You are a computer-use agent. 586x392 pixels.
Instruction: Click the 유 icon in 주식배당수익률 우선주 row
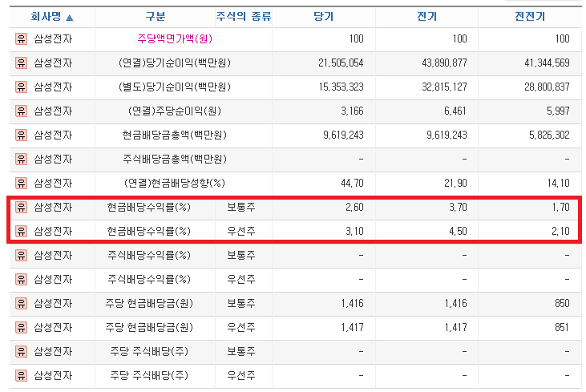21,279
